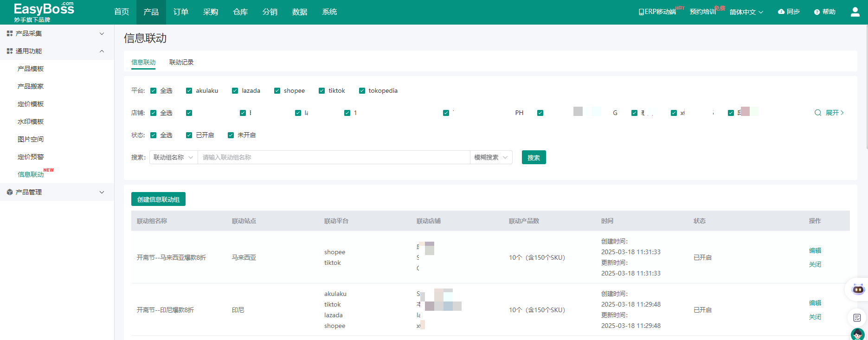Viewport: 868px width, 340px height.
Task: Click the 搜索 button
Action: pos(534,157)
